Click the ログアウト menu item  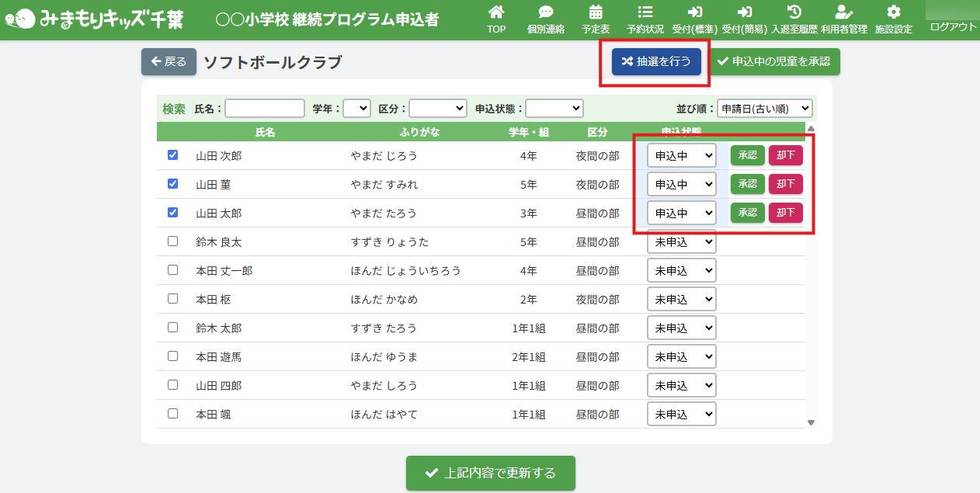pyautogui.click(x=953, y=26)
